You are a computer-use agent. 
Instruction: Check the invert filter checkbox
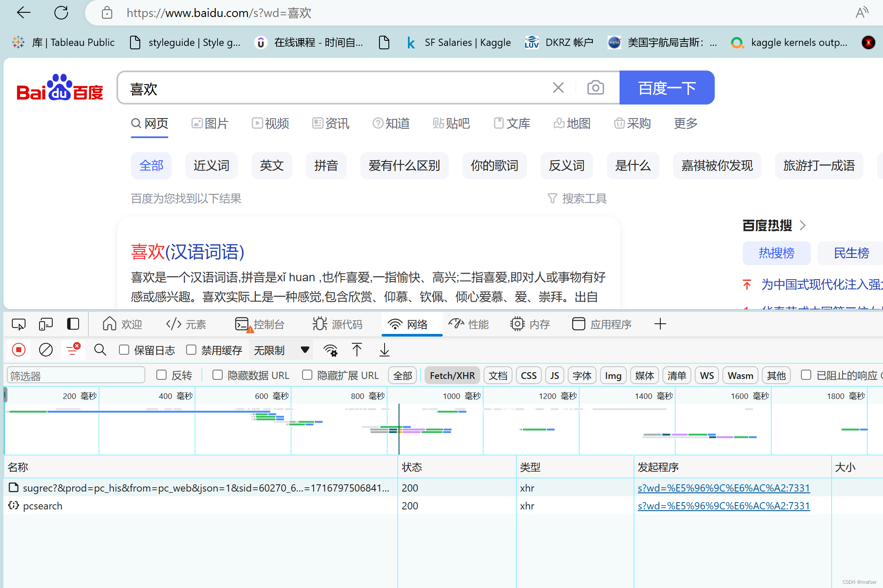point(161,375)
